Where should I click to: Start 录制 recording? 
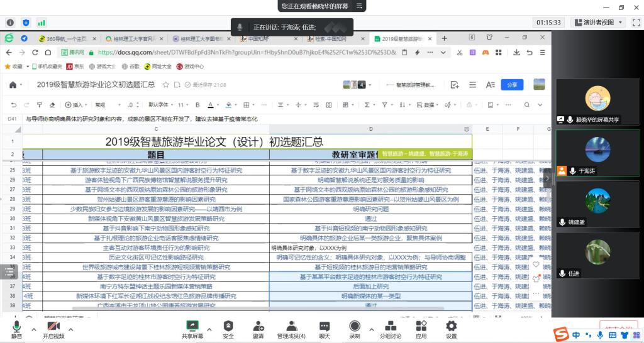pos(355,327)
